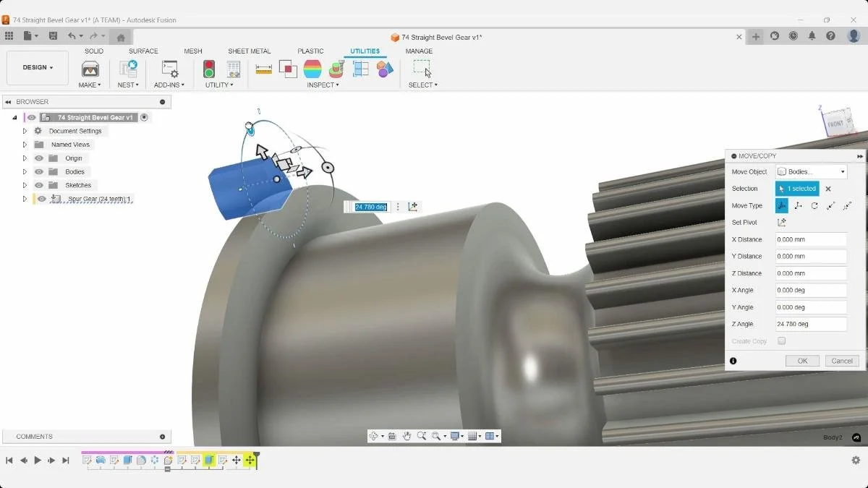The height and width of the screenshot is (488, 868).
Task: Open the Zebra Analysis striped icon
Action: (x=312, y=69)
